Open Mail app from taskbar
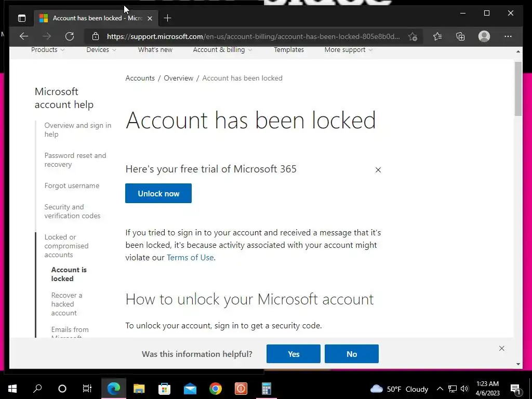Viewport: 532px width, 399px height. pos(190,389)
